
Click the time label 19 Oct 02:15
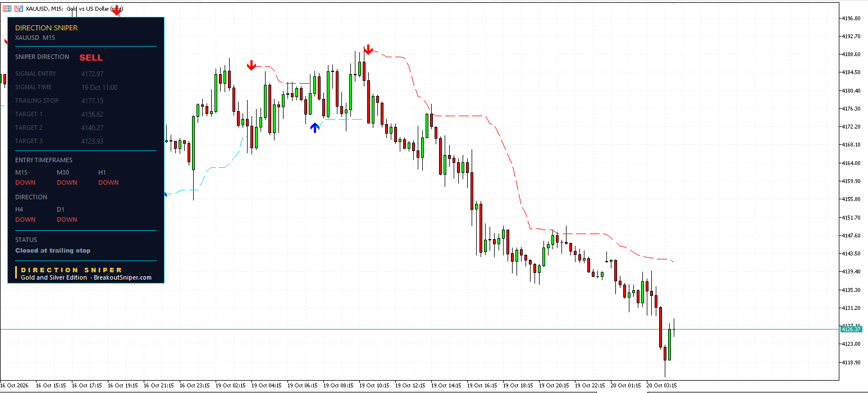click(231, 386)
